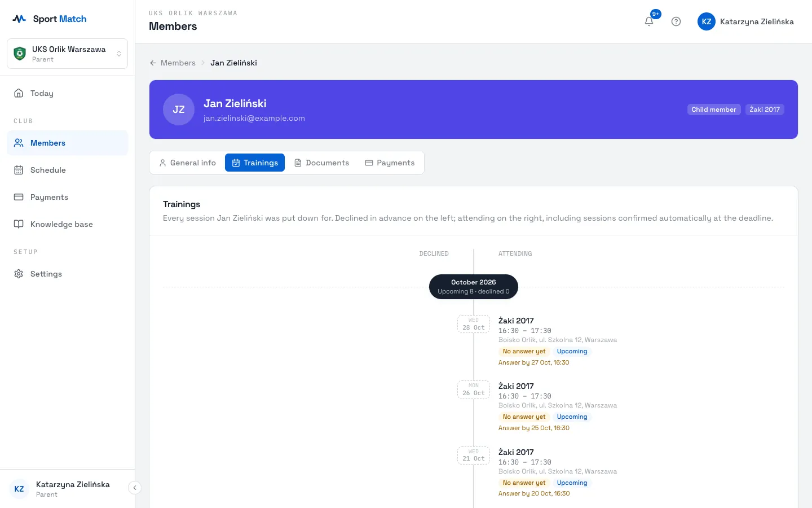Screen dimensions: 812x508
Task: Switch to the Payments tab
Action: [x=390, y=163]
